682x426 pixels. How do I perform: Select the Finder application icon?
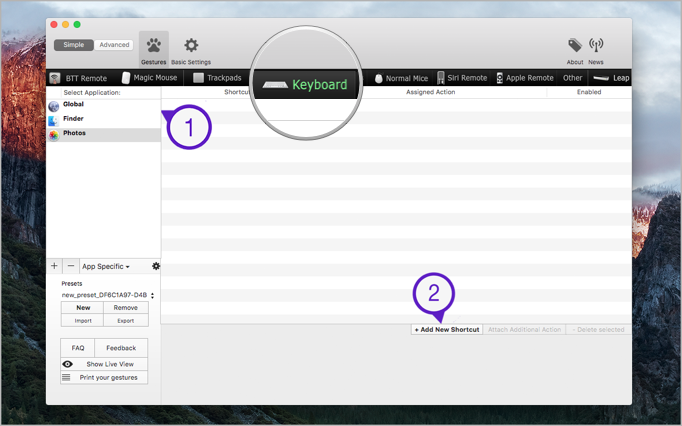[x=53, y=121]
